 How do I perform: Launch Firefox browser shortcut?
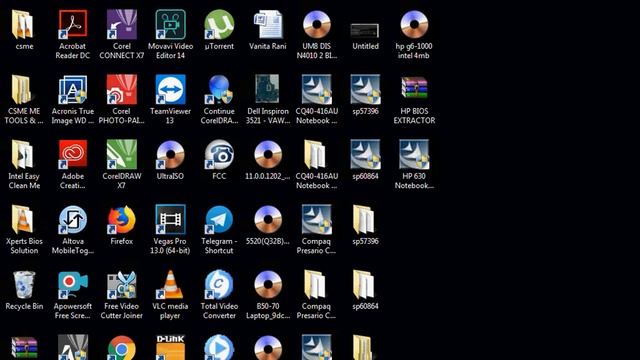121,220
